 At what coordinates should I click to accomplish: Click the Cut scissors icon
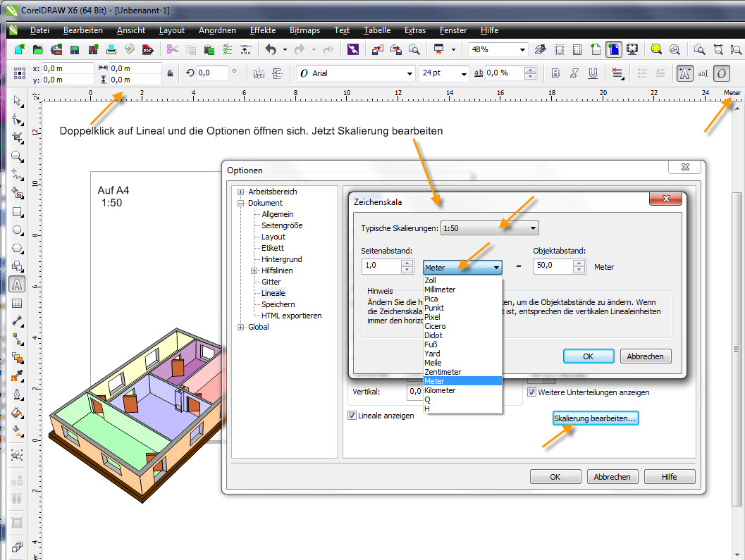tap(173, 49)
